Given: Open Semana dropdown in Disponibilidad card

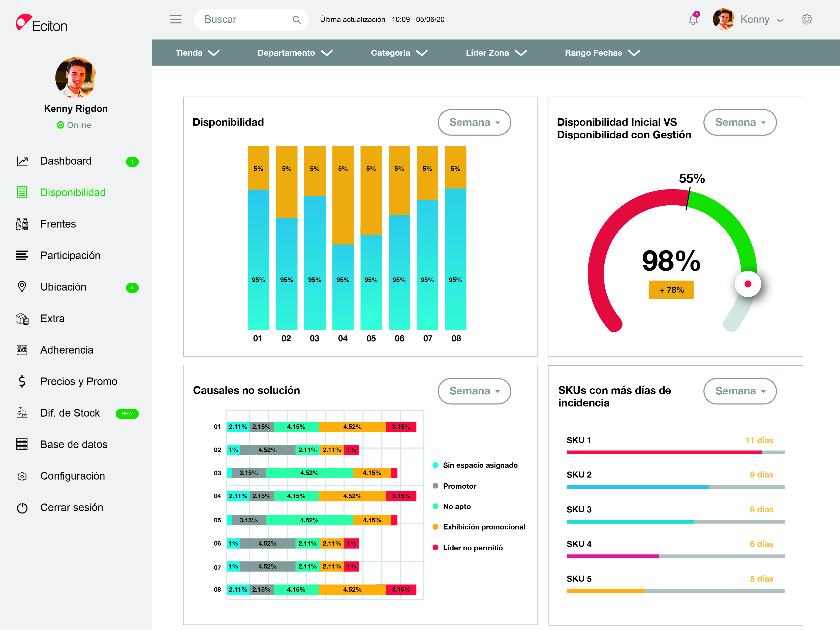Looking at the screenshot, I should point(474,122).
